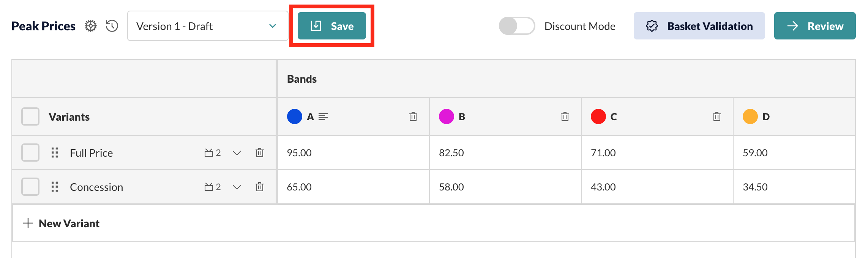Check the Full Price row checkbox

(x=30, y=153)
